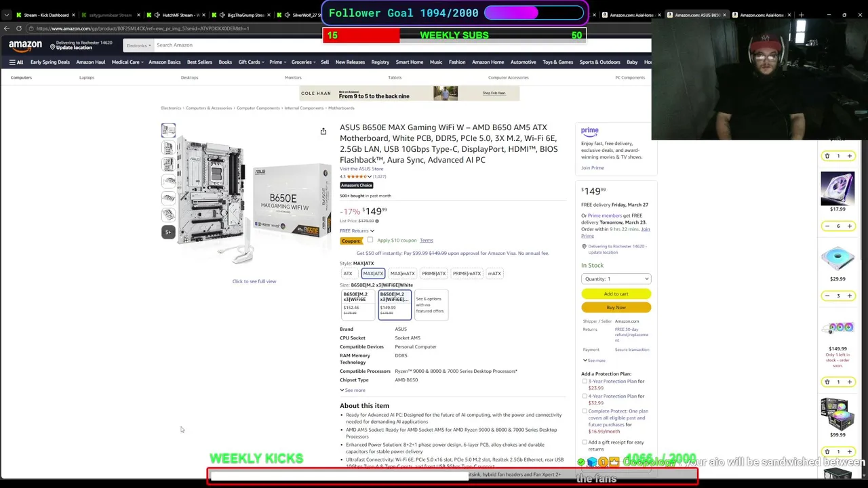Expand FREE Returns chevron
Viewport: 868px width, 488px height.
pyautogui.click(x=372, y=231)
